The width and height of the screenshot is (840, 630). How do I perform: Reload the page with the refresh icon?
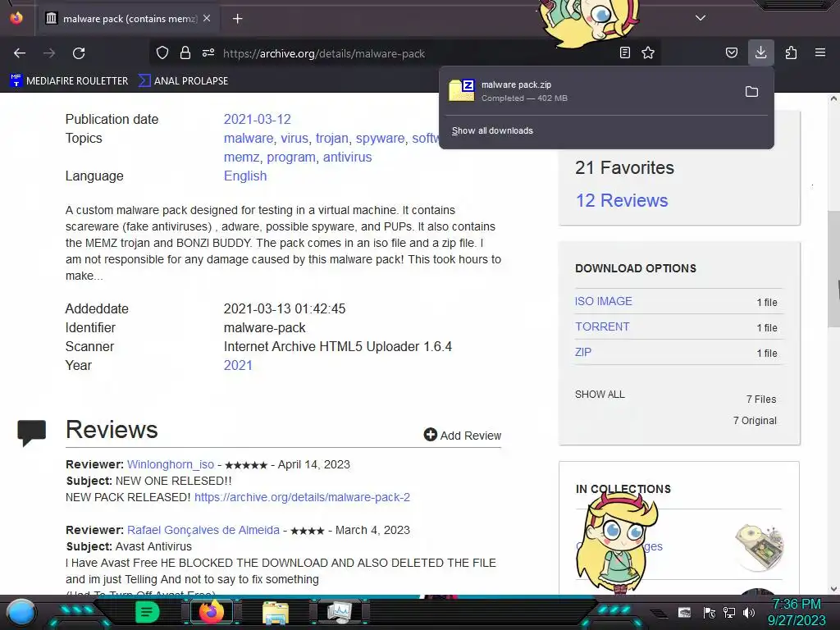(x=79, y=53)
